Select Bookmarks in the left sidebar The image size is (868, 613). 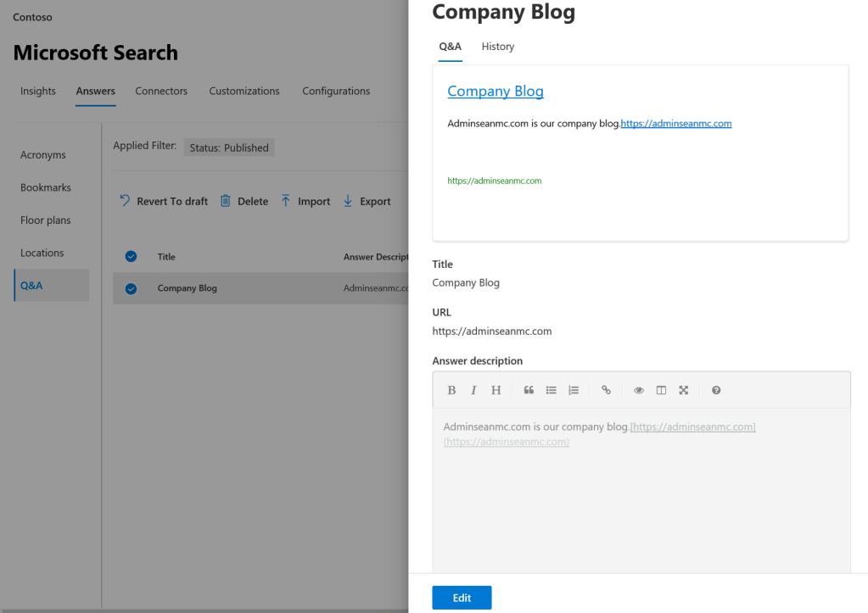coord(46,187)
